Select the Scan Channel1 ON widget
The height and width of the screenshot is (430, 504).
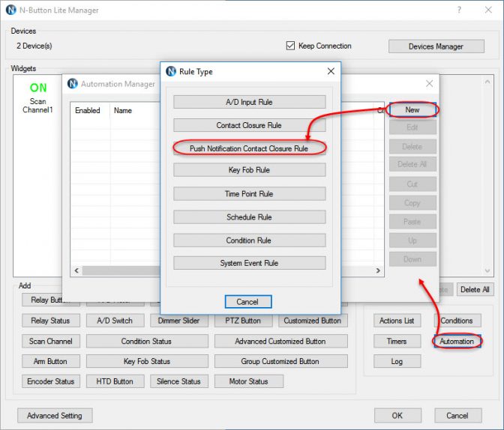38,97
